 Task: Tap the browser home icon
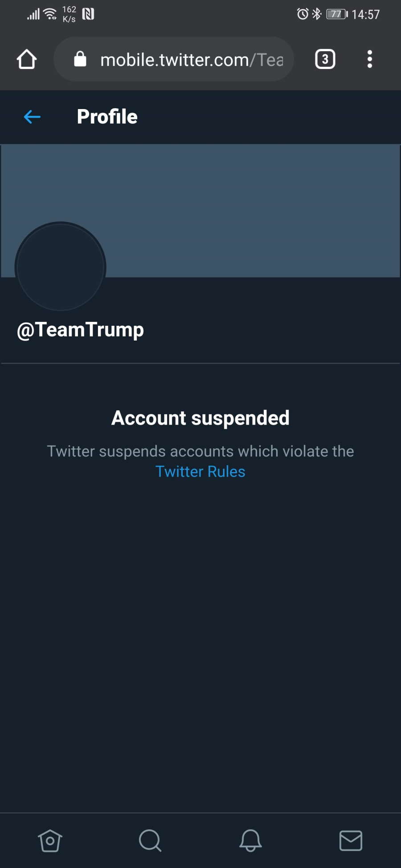tap(27, 59)
